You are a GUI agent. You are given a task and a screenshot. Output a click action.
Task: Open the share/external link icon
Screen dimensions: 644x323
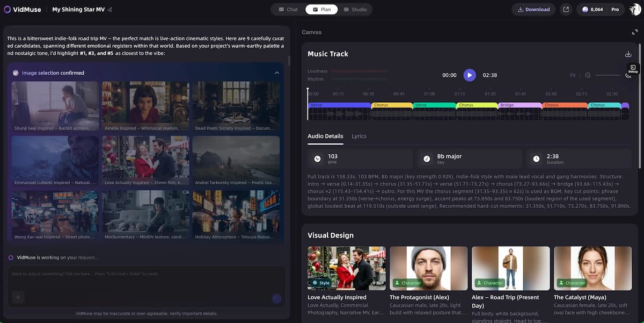click(x=566, y=9)
